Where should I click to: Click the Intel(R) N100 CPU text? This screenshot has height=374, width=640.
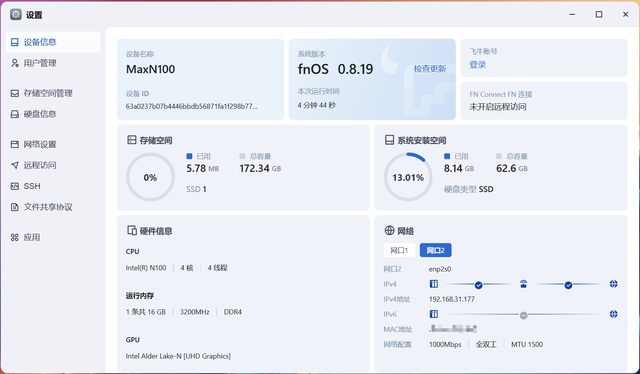tap(146, 268)
